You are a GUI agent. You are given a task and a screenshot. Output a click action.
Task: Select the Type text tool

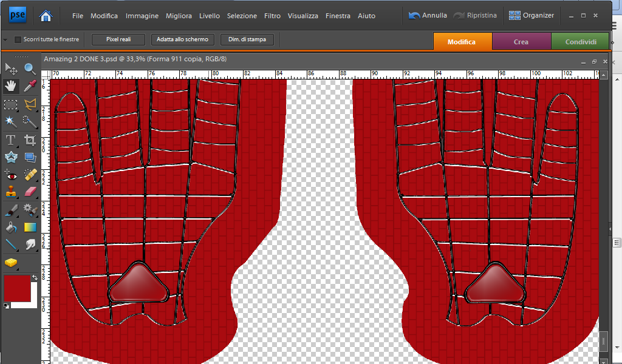coord(11,140)
